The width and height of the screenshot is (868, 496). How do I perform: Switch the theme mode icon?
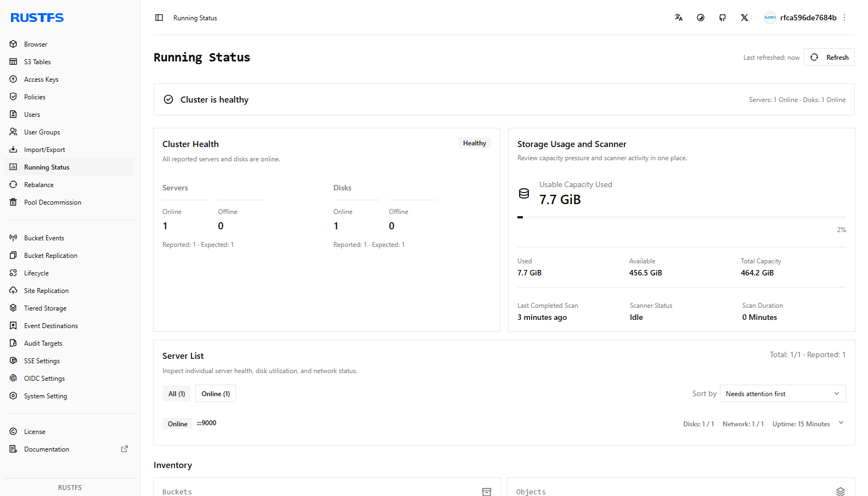701,18
